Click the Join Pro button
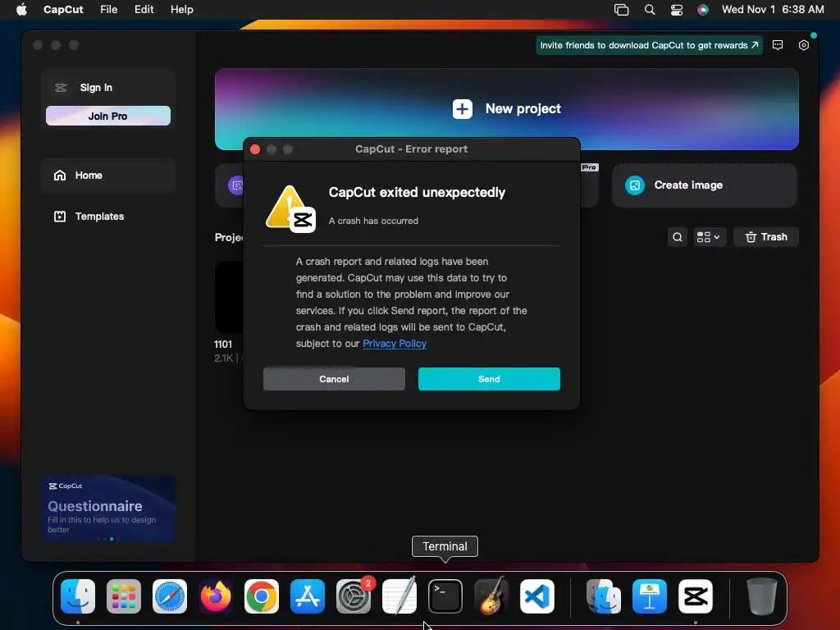Screen dimensions: 840x630 [x=107, y=116]
